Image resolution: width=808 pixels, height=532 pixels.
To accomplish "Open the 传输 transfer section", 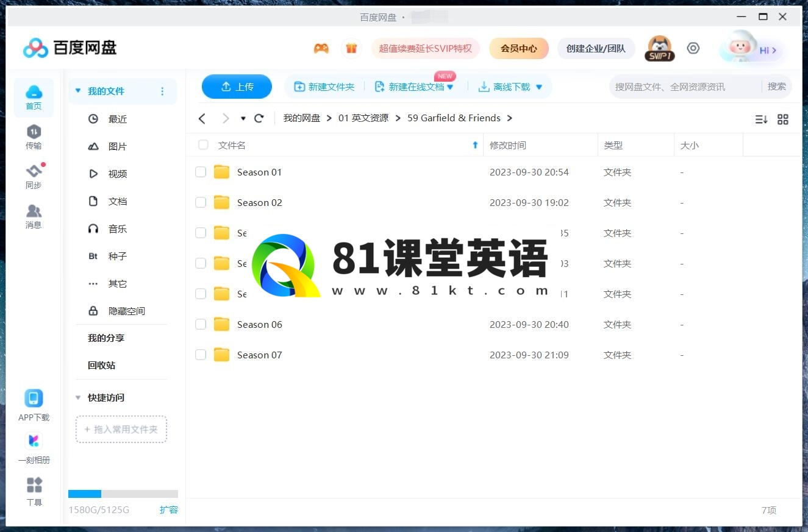I will point(34,137).
